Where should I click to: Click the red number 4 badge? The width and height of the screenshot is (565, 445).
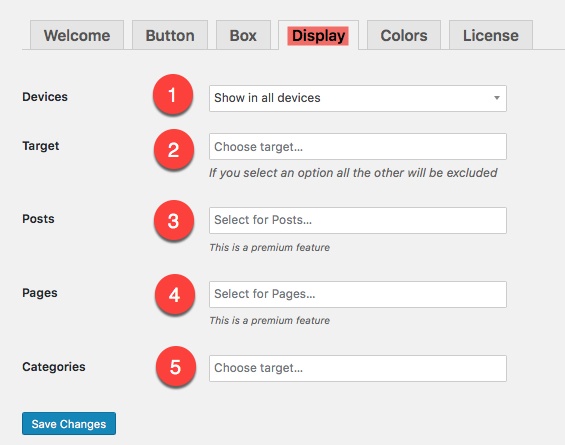(175, 294)
